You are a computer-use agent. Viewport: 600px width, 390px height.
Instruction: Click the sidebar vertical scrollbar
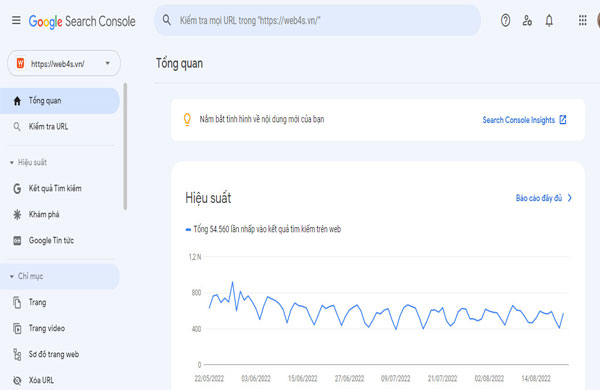(x=125, y=146)
